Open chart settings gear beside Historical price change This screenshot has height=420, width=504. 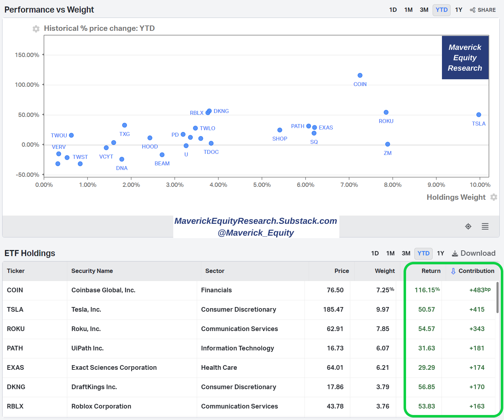pyautogui.click(x=36, y=29)
